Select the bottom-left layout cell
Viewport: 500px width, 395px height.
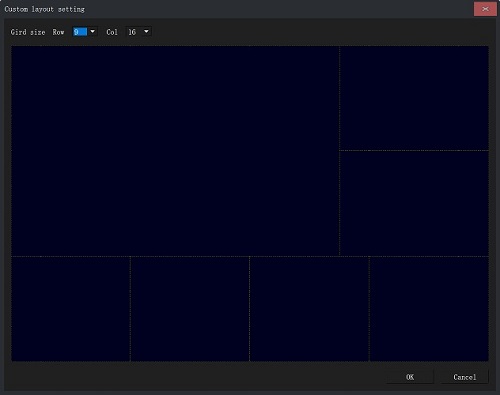[71, 309]
